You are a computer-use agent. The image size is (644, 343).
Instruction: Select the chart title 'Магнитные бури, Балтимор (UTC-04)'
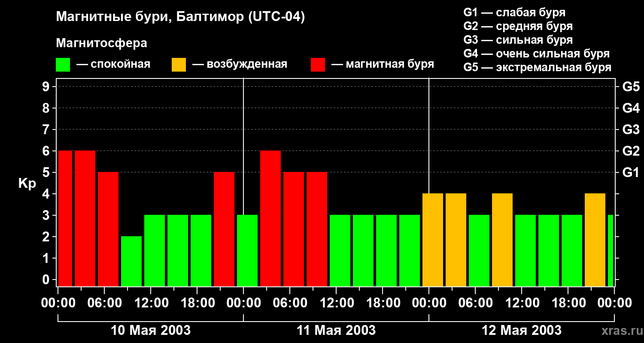pyautogui.click(x=180, y=17)
